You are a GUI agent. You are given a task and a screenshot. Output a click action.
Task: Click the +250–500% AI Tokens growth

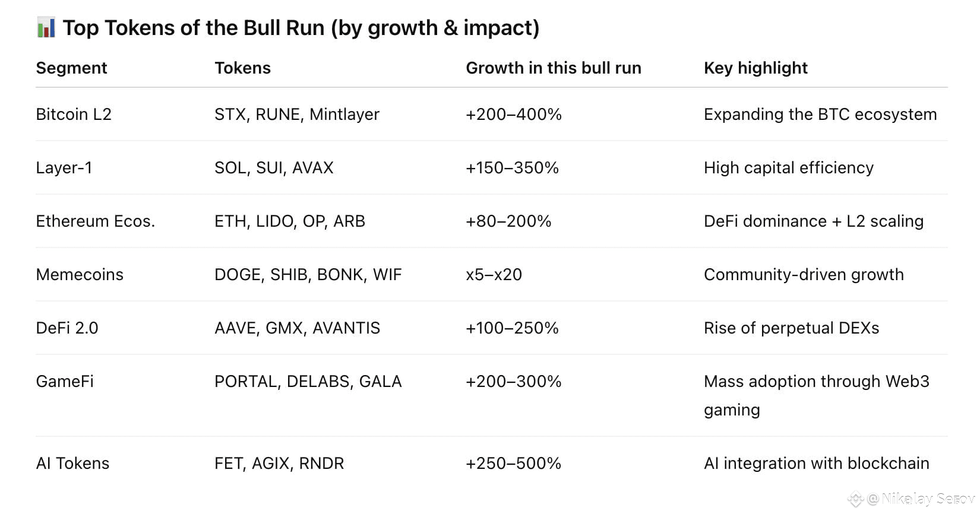513,463
